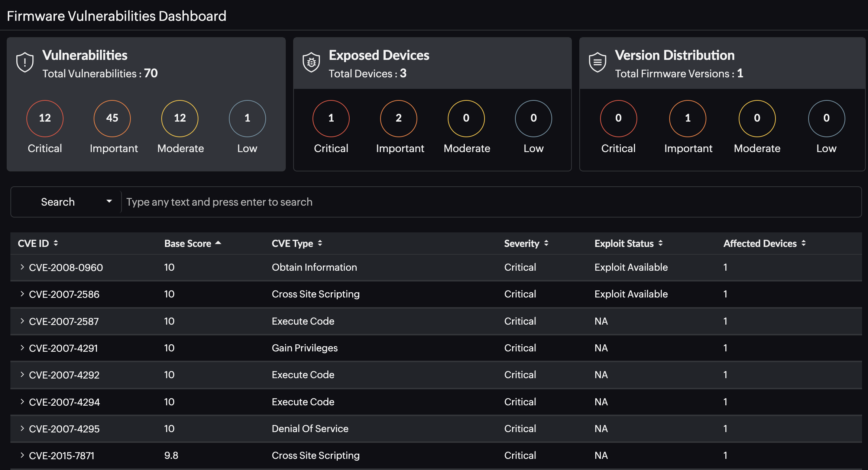Click the Vulnerabilities shield icon
Screen dimensions: 868x470
pos(25,62)
